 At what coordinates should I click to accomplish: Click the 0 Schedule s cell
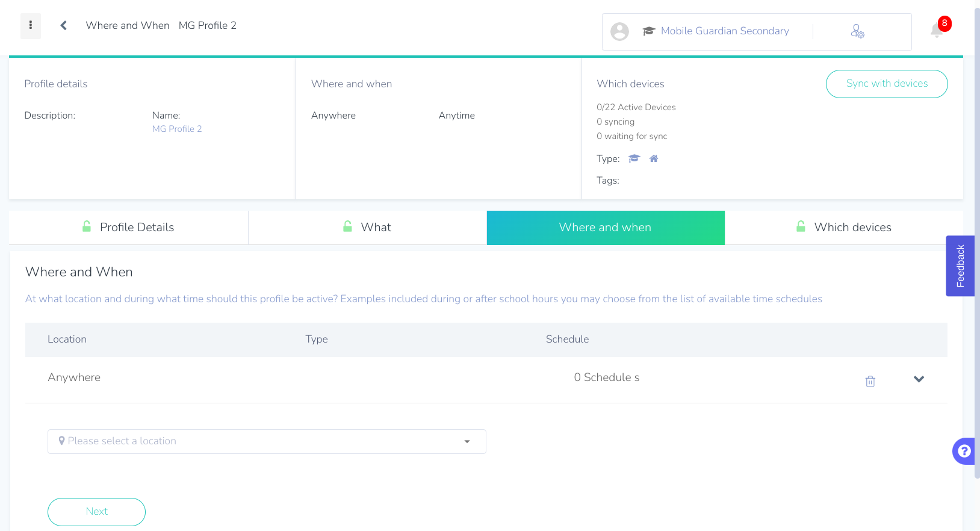(607, 377)
